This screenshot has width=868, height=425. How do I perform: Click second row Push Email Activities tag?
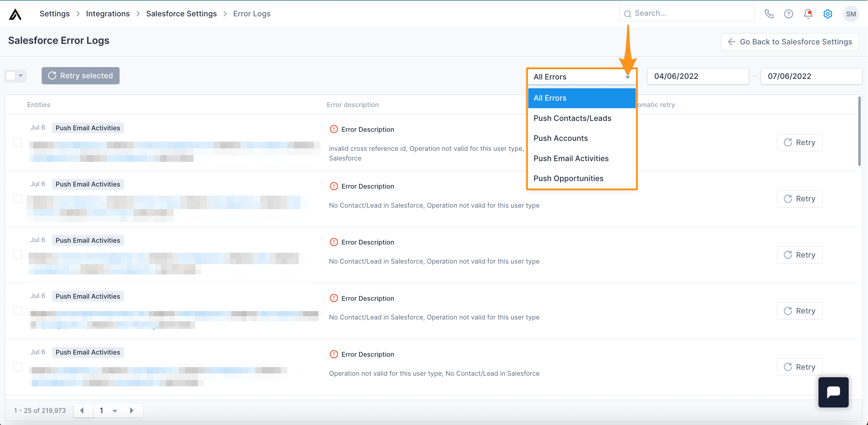88,184
